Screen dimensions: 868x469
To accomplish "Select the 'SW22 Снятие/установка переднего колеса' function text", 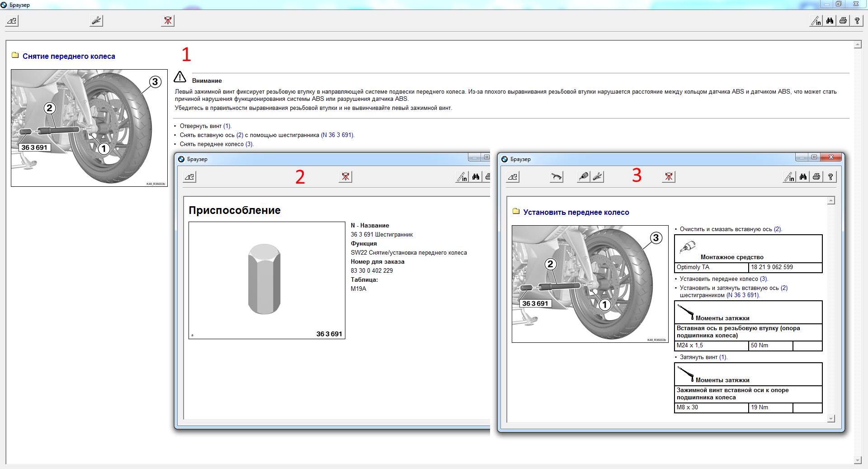I will (409, 253).
